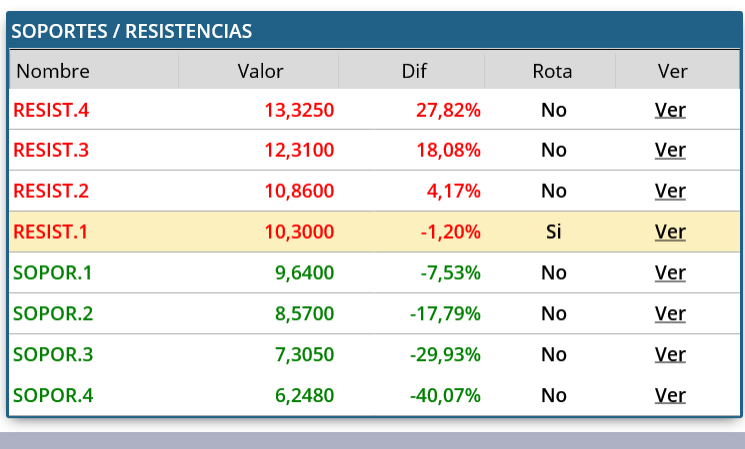Open the Ver link for RESIST.2

pos(670,191)
